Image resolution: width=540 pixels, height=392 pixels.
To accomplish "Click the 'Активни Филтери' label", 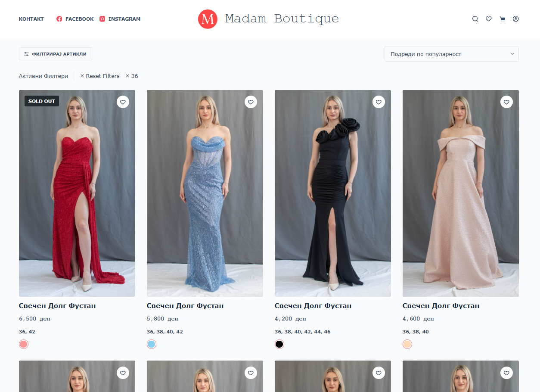I will [x=43, y=76].
